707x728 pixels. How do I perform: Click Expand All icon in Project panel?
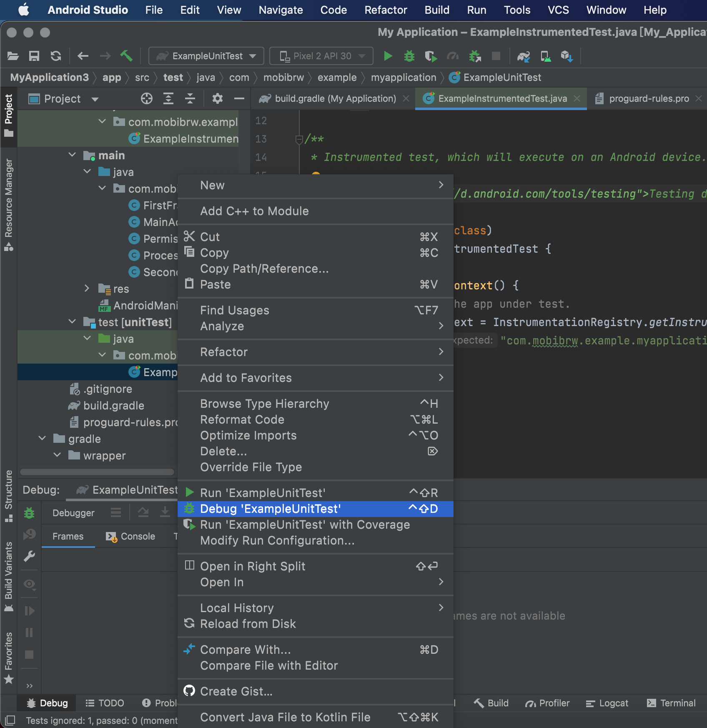click(x=168, y=98)
